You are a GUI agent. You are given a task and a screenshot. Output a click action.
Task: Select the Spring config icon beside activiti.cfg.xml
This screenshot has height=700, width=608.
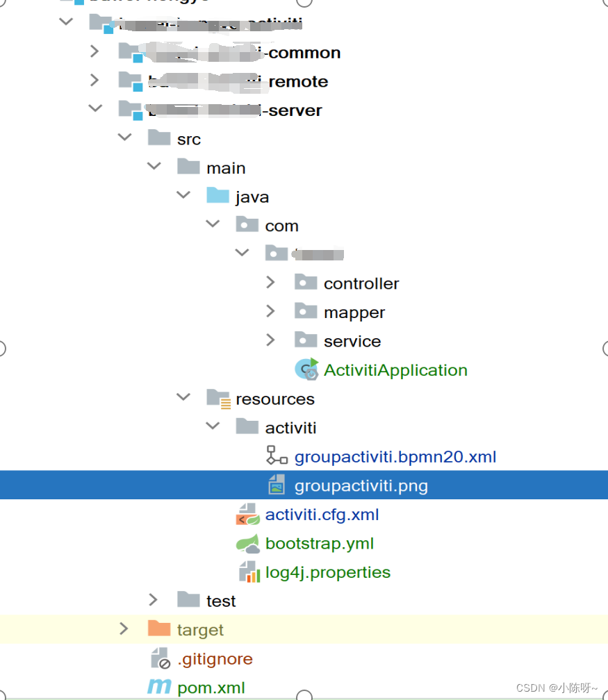click(x=247, y=514)
